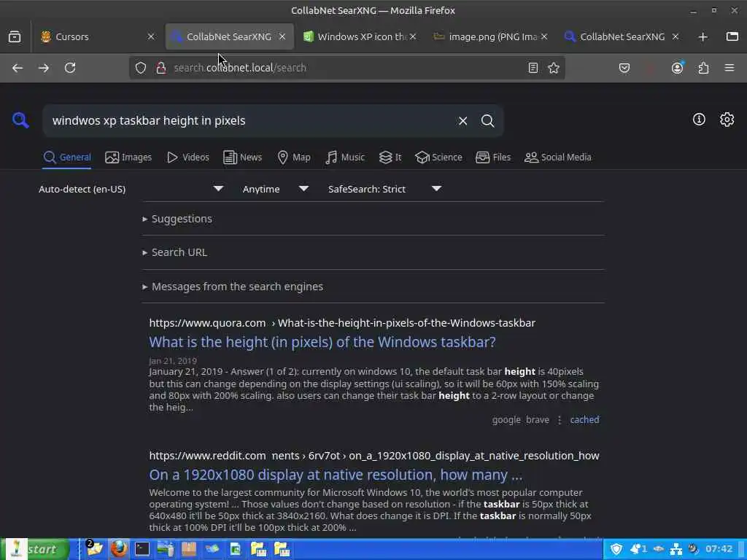Image resolution: width=747 pixels, height=560 pixels.
Task: Click the Reddit result URL line
Action: coord(374,456)
